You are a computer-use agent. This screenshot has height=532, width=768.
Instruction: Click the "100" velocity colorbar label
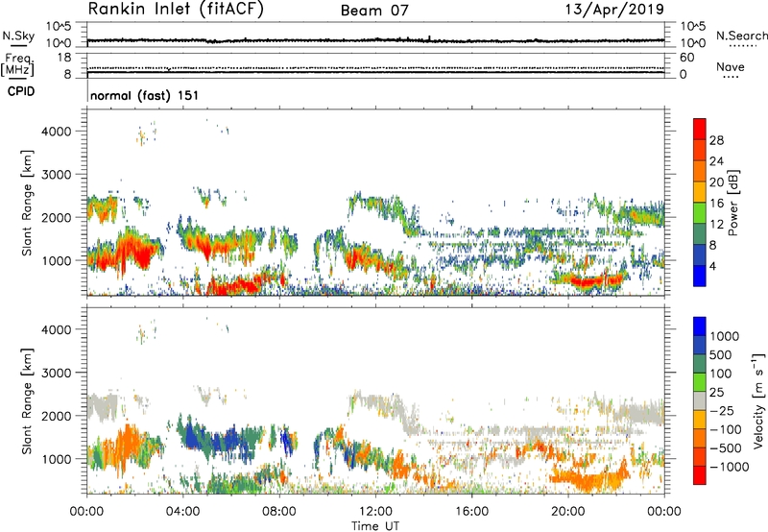point(721,374)
